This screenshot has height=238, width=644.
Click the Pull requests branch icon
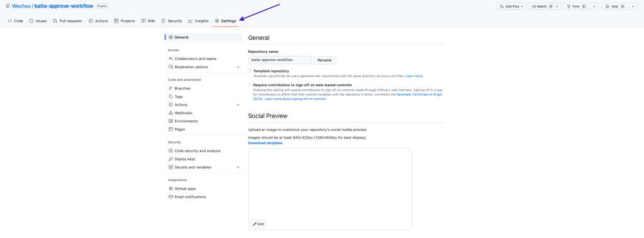pyautogui.click(x=55, y=21)
